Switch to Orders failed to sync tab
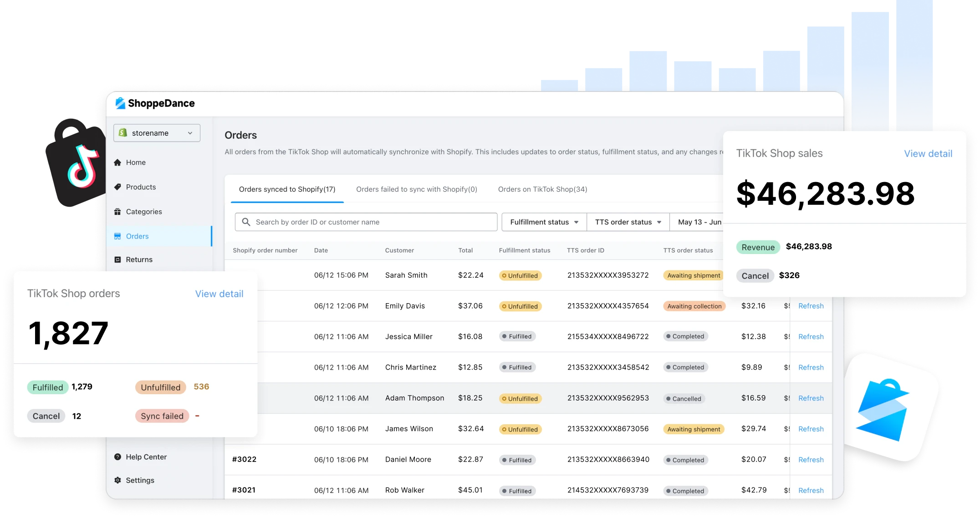980x518 pixels. point(416,189)
